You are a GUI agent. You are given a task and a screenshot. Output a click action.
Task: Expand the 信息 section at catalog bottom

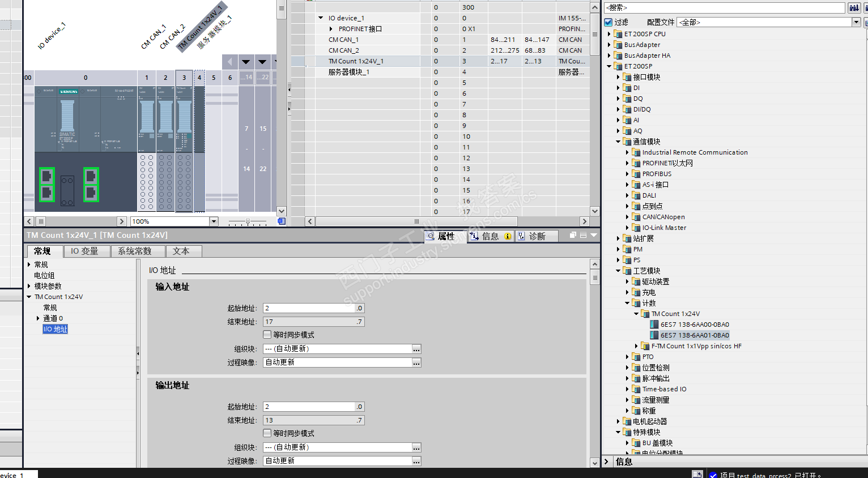(606, 462)
